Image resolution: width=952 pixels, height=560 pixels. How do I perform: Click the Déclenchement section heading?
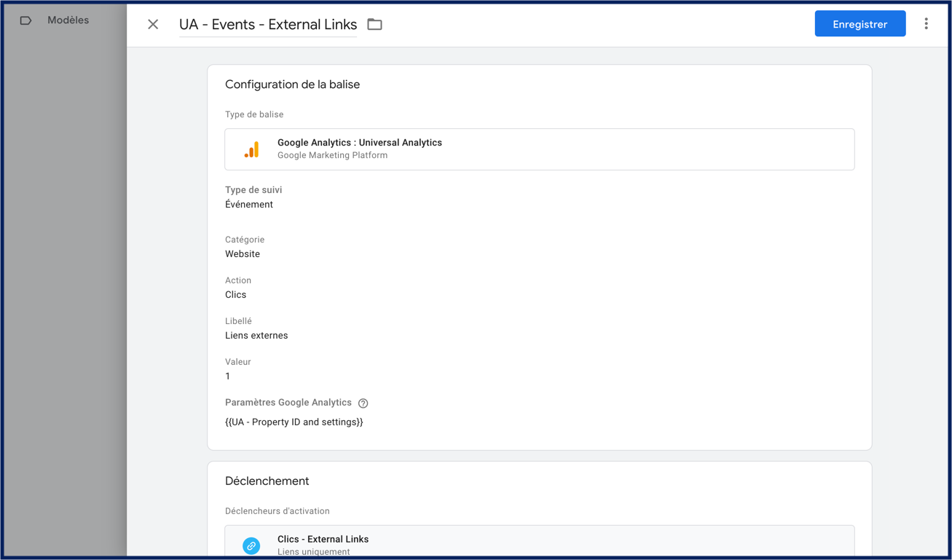point(267,481)
